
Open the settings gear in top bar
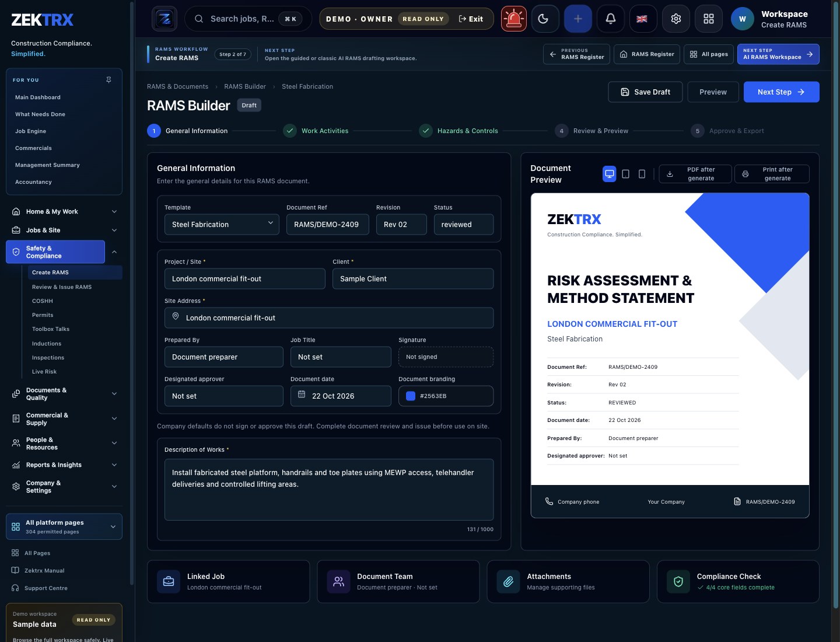[675, 19]
